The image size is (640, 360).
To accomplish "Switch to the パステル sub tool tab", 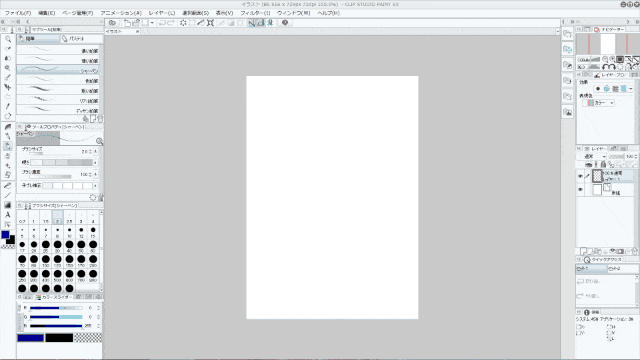I will pyautogui.click(x=81, y=39).
